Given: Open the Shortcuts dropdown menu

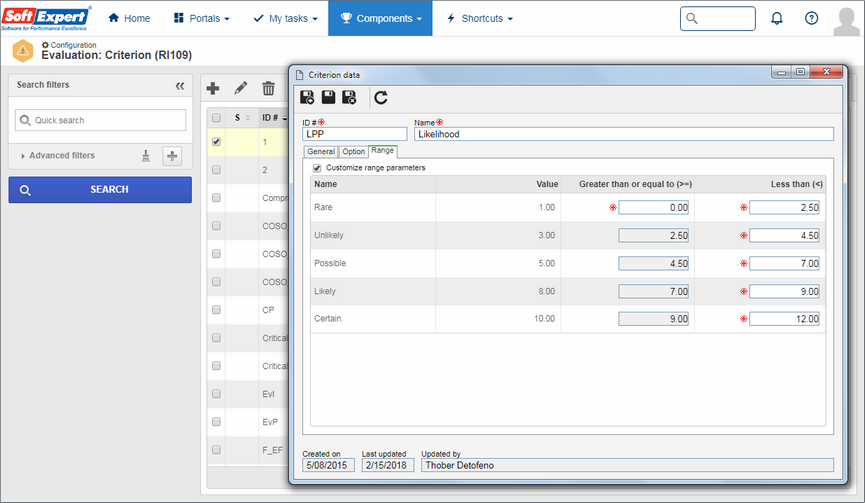Looking at the screenshot, I should pos(480,18).
